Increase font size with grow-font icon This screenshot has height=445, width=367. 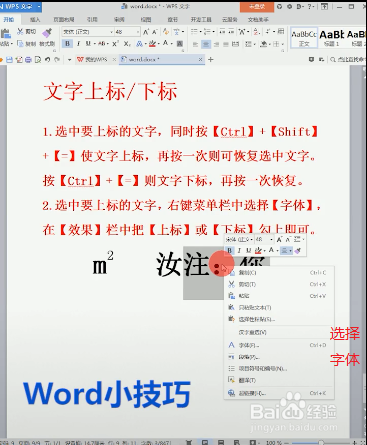[x=146, y=32]
